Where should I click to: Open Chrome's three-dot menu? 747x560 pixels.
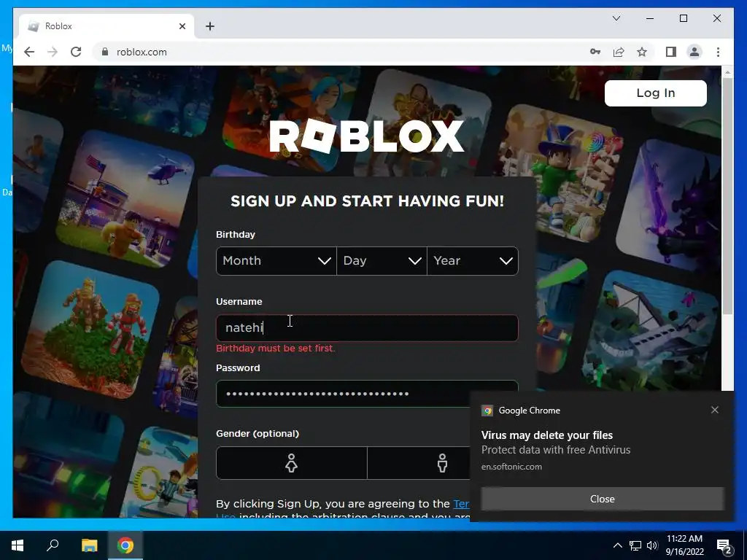[x=718, y=52]
